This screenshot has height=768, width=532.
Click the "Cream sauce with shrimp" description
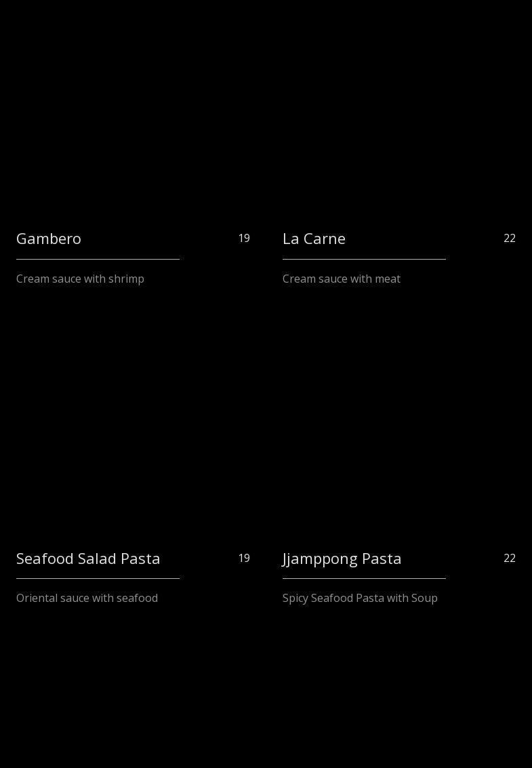point(80,279)
